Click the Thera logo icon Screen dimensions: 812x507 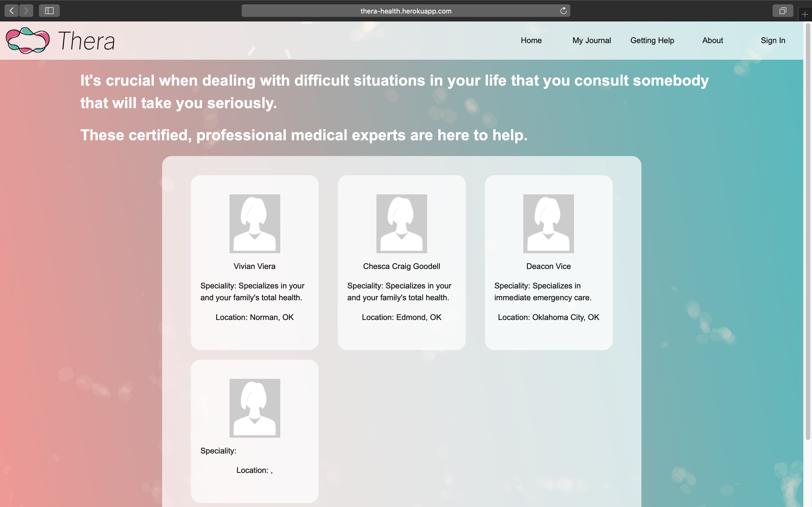coord(28,41)
